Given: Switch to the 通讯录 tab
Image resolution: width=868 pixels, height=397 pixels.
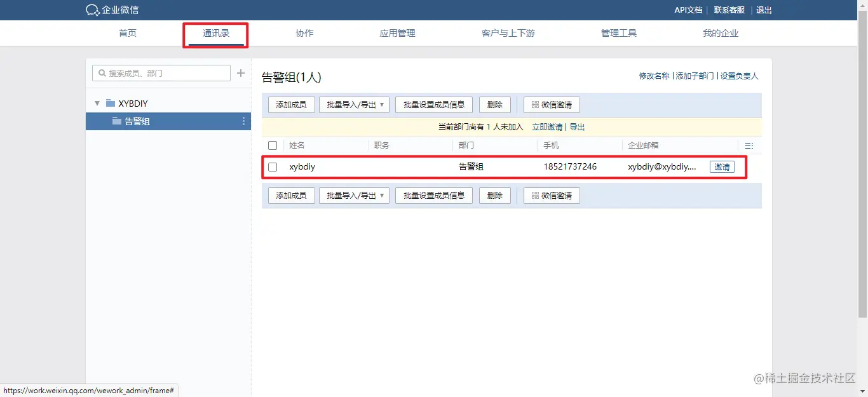Looking at the screenshot, I should tap(216, 33).
